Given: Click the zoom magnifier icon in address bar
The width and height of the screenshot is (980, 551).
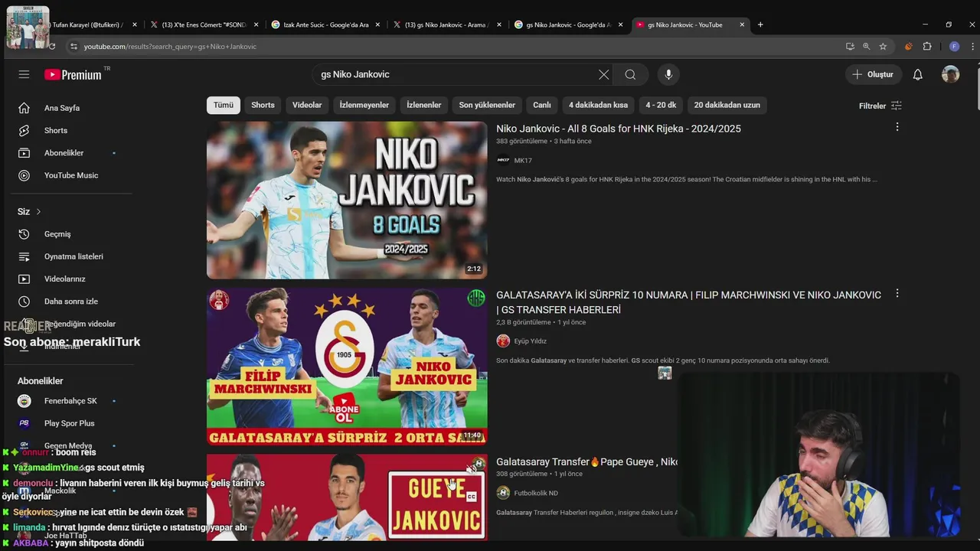Looking at the screenshot, I should 867,47.
